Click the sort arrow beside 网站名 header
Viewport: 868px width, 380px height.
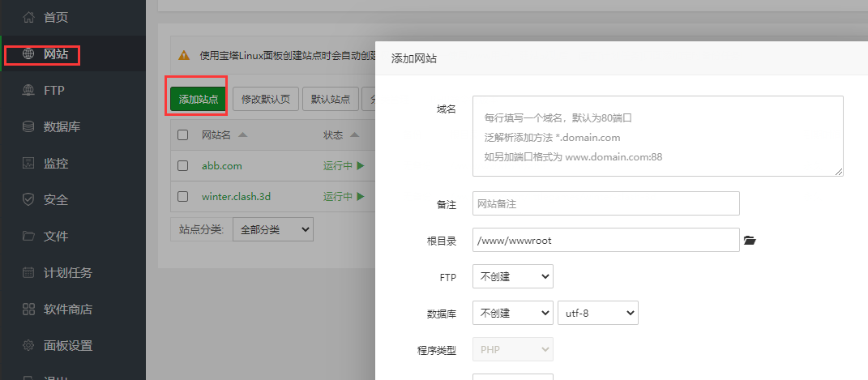pos(242,135)
